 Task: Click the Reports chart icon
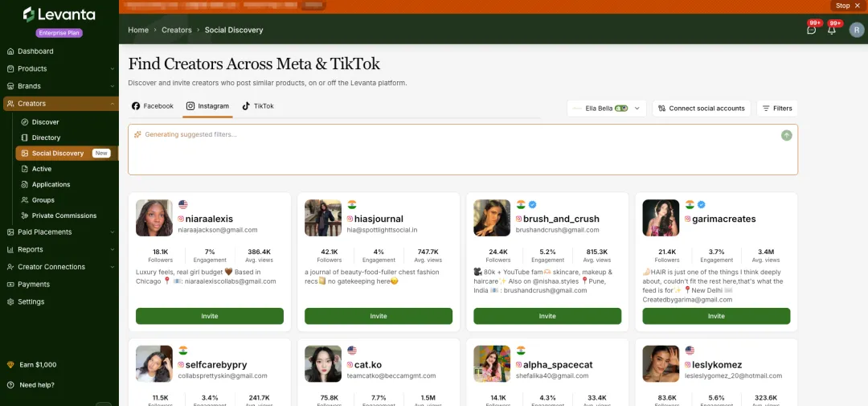(x=10, y=250)
